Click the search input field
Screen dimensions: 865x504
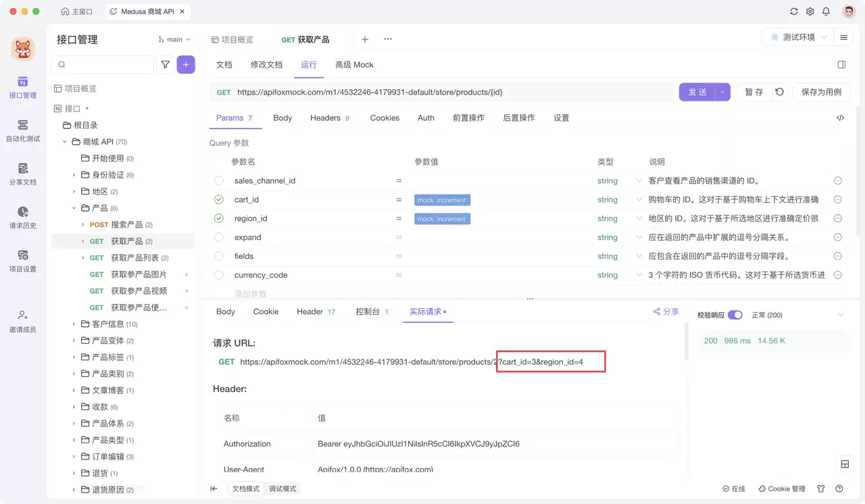point(103,65)
